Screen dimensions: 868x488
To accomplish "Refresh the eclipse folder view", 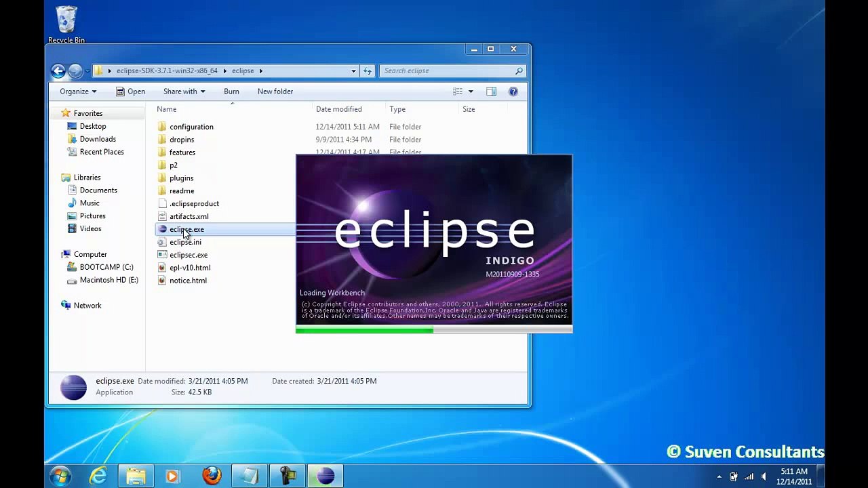I will pyautogui.click(x=368, y=70).
